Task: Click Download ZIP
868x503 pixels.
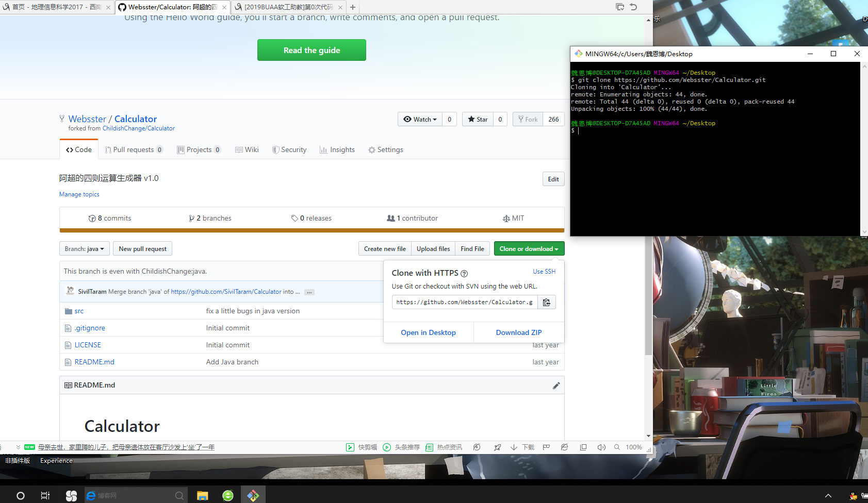Action: [519, 332]
